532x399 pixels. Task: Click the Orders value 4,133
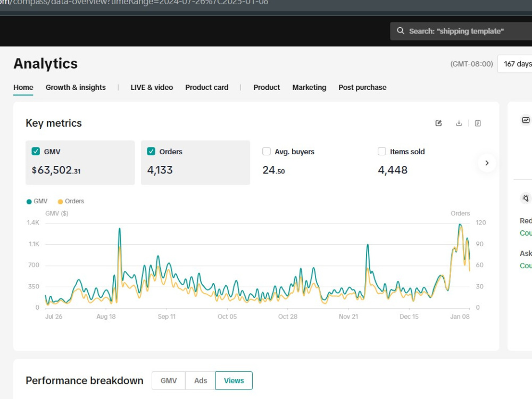click(x=160, y=170)
